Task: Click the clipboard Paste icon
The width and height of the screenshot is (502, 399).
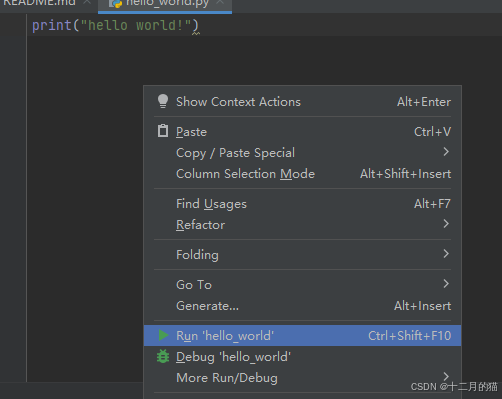Action: pyautogui.click(x=163, y=131)
